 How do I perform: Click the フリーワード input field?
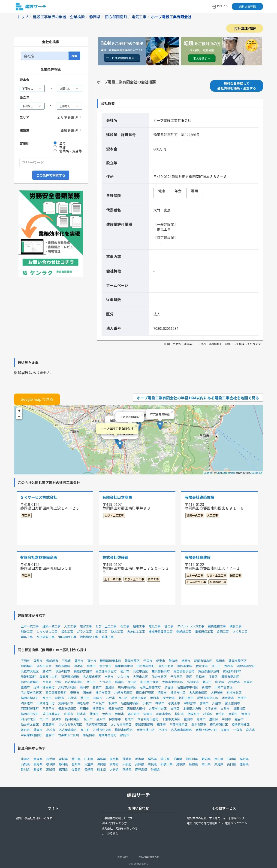coord(51,162)
